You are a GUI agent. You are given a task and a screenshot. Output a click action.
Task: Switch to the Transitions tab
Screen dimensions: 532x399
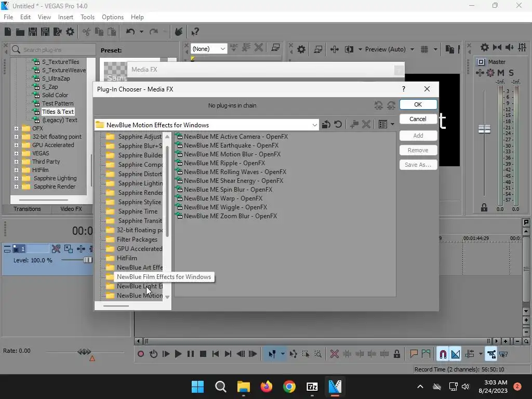(x=27, y=209)
